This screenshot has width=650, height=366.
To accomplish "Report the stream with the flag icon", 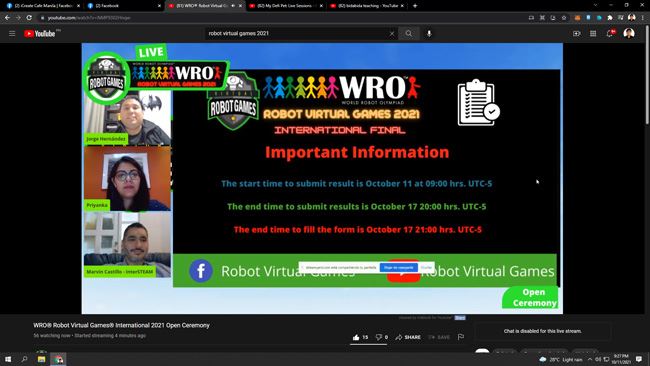I will point(461,337).
